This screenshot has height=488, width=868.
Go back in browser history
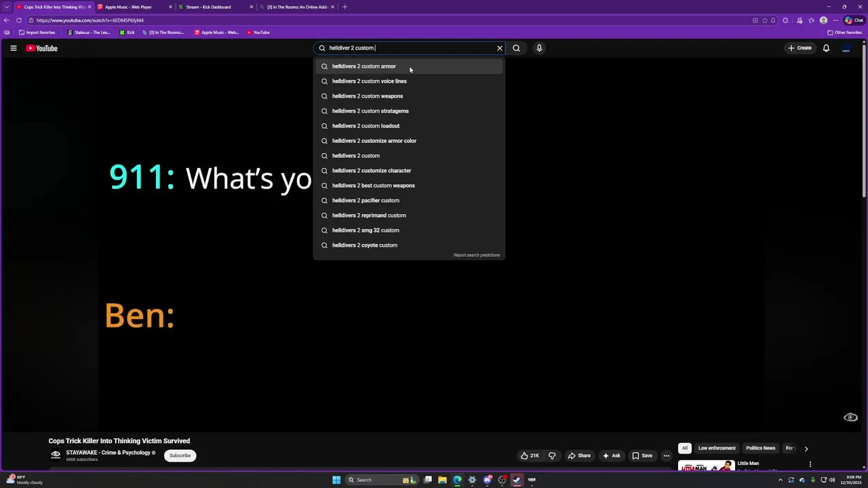[x=7, y=20]
